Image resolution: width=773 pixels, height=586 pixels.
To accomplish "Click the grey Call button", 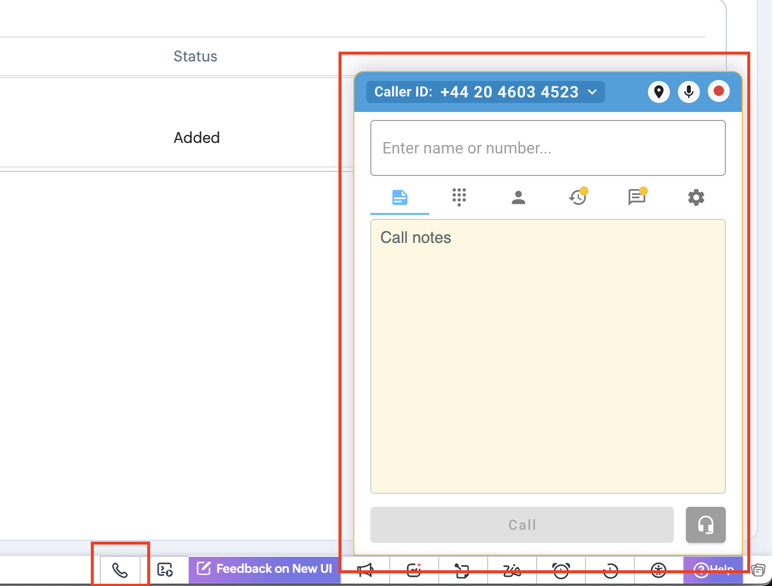I will coord(522,525).
